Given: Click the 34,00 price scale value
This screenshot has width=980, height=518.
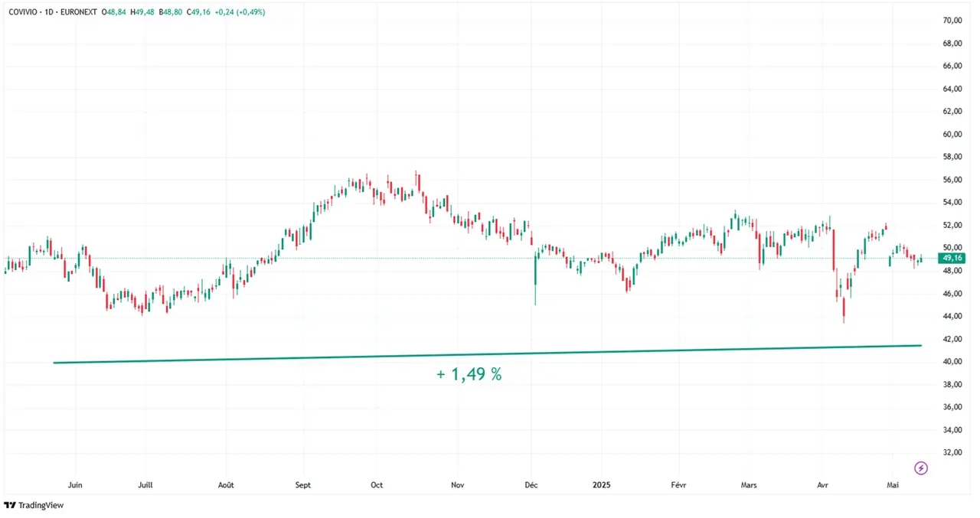Looking at the screenshot, I should pyautogui.click(x=952, y=430).
